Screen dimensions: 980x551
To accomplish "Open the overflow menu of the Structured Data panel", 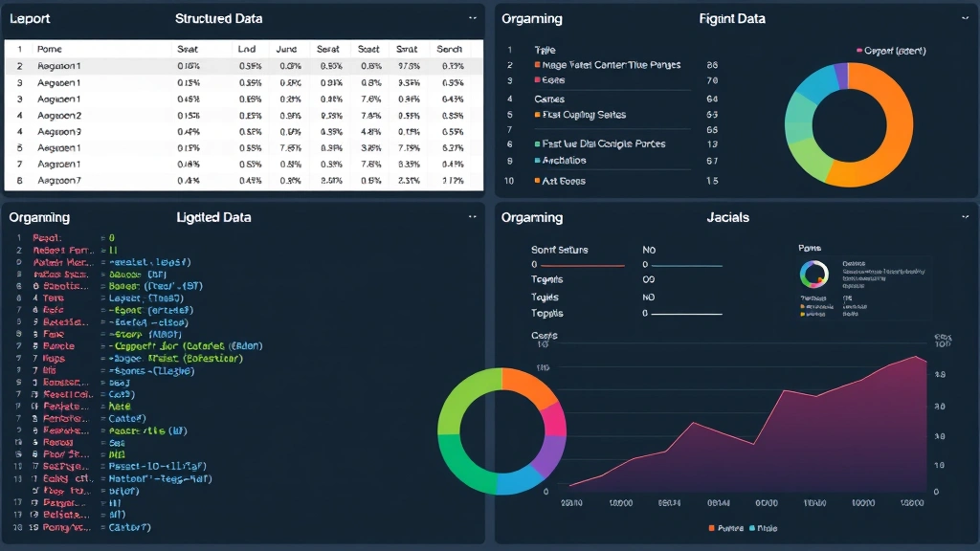I will [x=473, y=17].
